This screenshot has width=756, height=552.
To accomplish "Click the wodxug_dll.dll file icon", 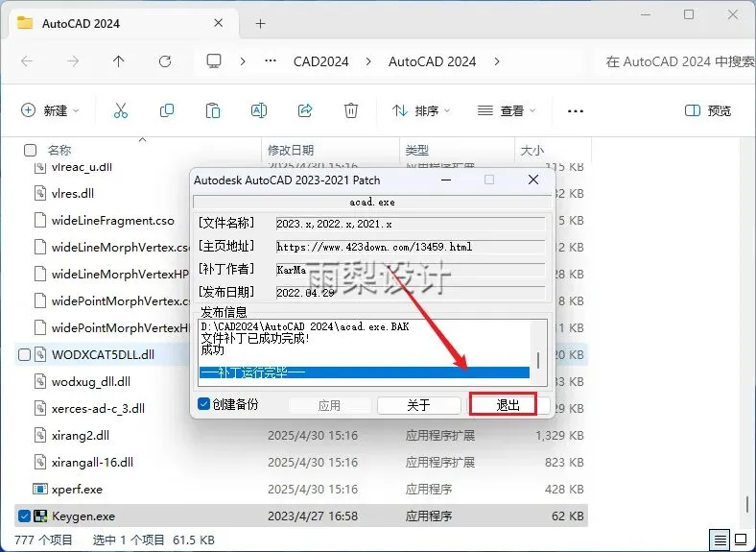I will (x=40, y=382).
